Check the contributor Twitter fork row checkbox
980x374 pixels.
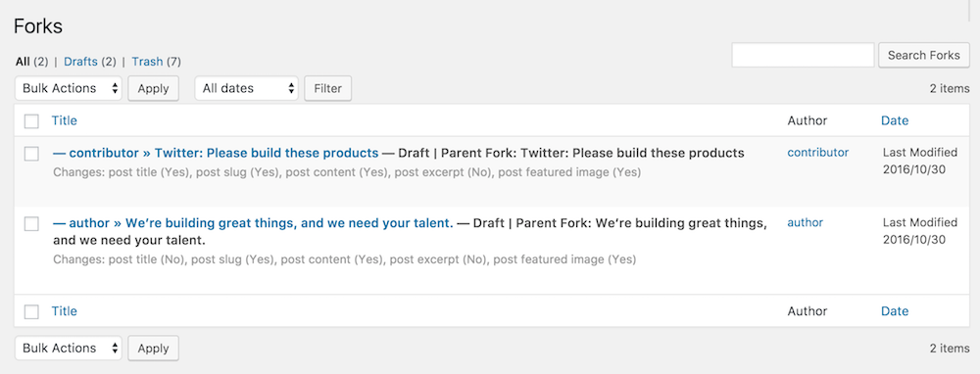point(31,154)
